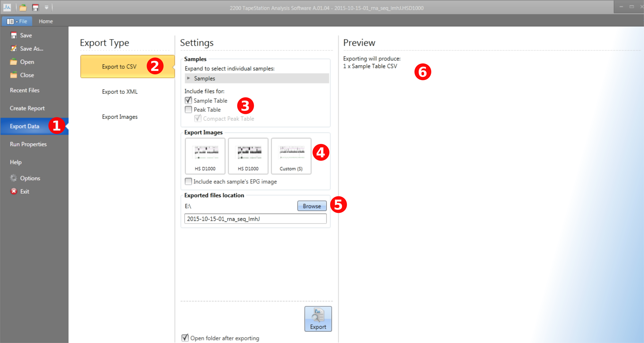Image resolution: width=644 pixels, height=343 pixels.
Task: Enable the Peak Table checkbox
Action: [188, 109]
